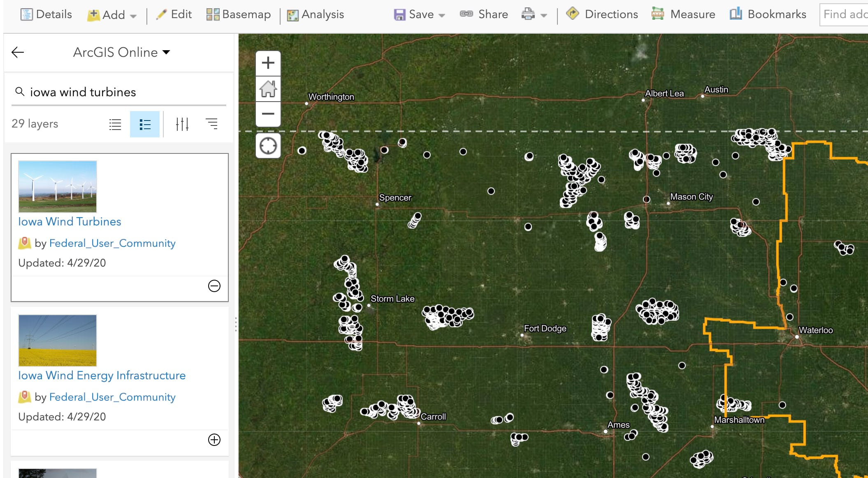Click the Marshalltown map label
This screenshot has height=478, width=868.
click(x=739, y=420)
